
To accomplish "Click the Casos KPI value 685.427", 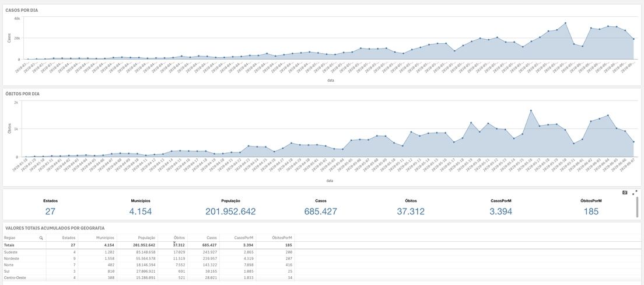I will click(x=320, y=211).
